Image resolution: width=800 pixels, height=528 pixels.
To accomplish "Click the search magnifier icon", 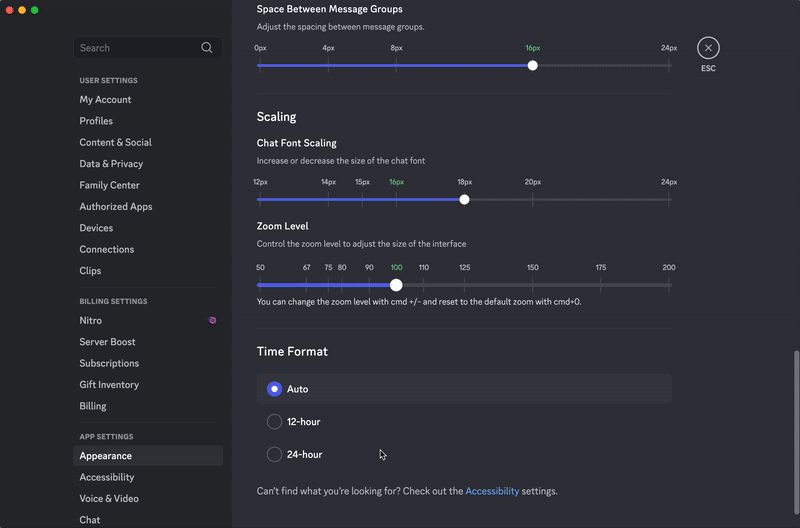I will click(207, 47).
